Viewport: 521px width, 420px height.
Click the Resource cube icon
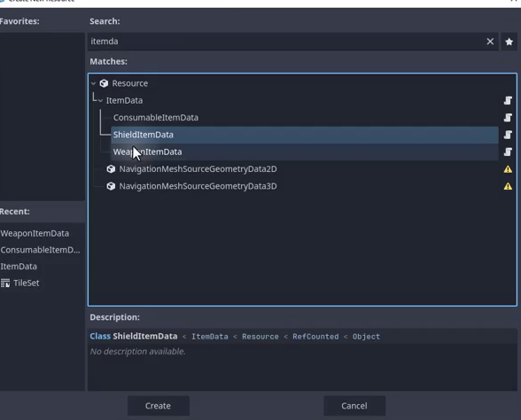pos(104,83)
